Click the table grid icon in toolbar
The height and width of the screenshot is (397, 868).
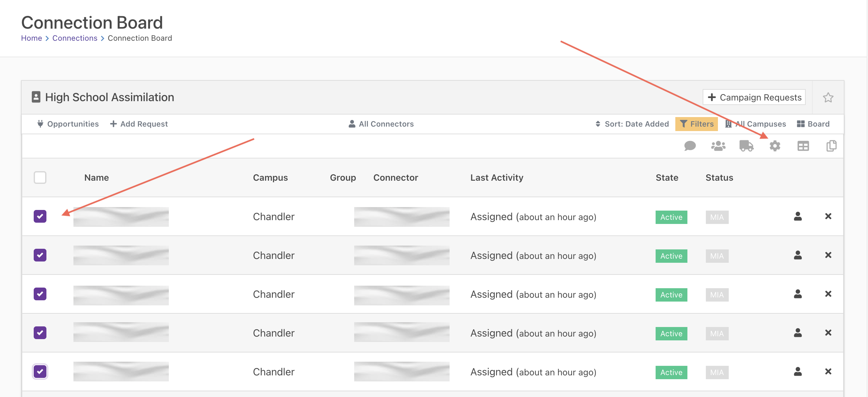(x=803, y=146)
